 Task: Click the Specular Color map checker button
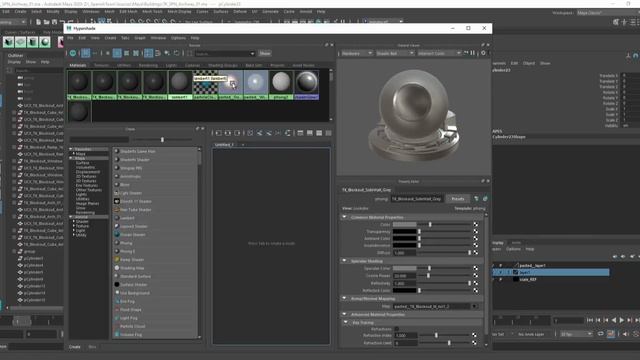point(476,268)
